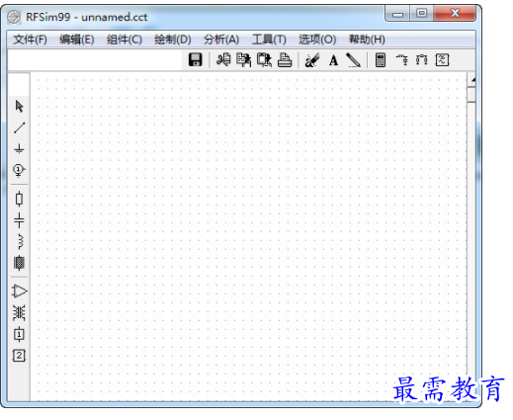Image resolution: width=513 pixels, height=420 pixels.
Task: Place a port 1 terminal component
Action: coord(19,170)
